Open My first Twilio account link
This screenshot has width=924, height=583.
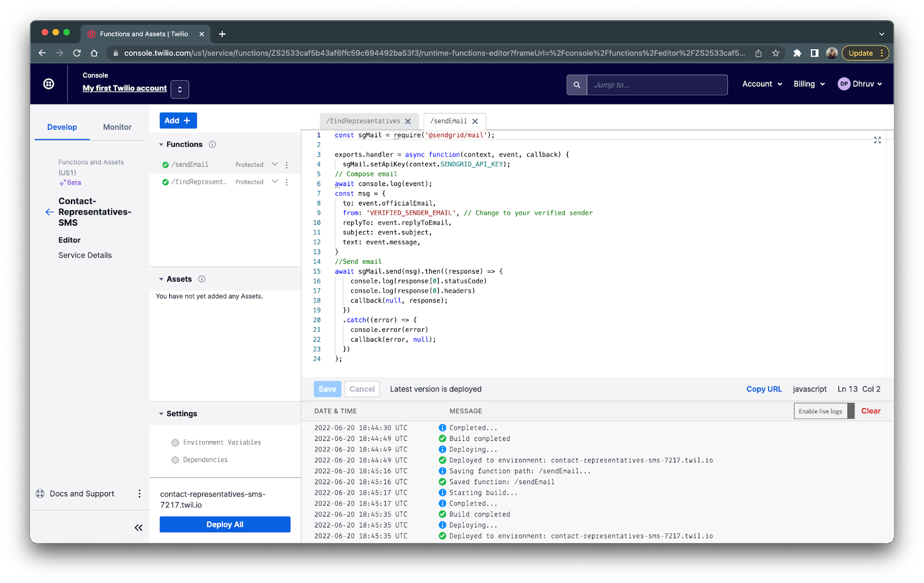pos(125,88)
